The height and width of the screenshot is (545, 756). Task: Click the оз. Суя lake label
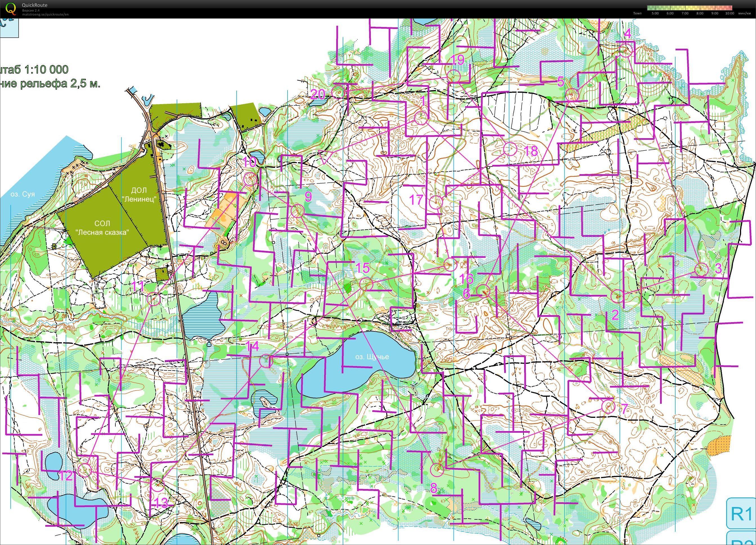click(23, 194)
